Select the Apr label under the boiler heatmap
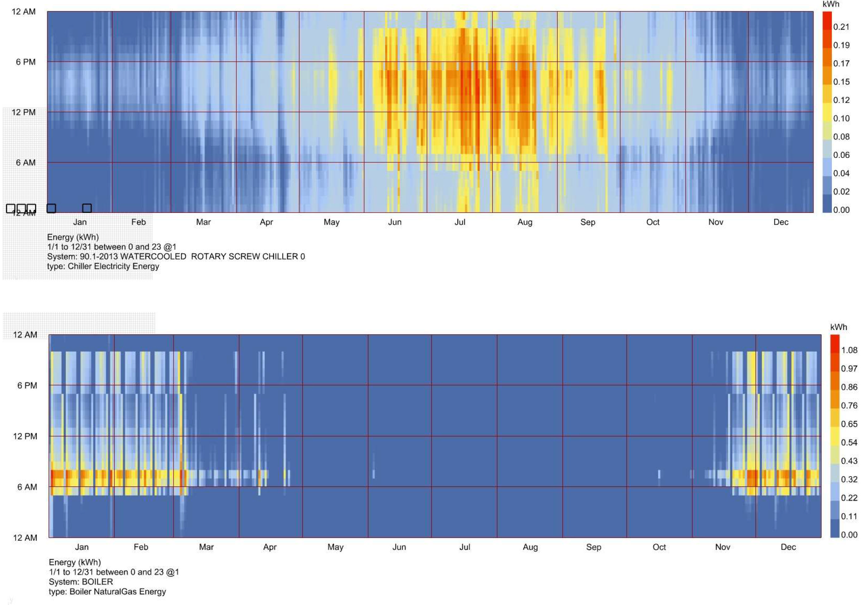The image size is (868, 605). 270,547
